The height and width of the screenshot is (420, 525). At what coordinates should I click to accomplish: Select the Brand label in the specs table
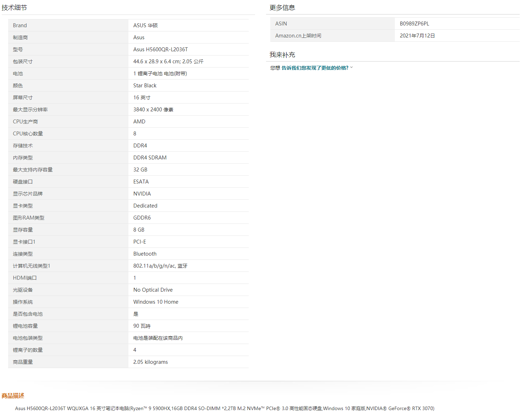coord(20,25)
